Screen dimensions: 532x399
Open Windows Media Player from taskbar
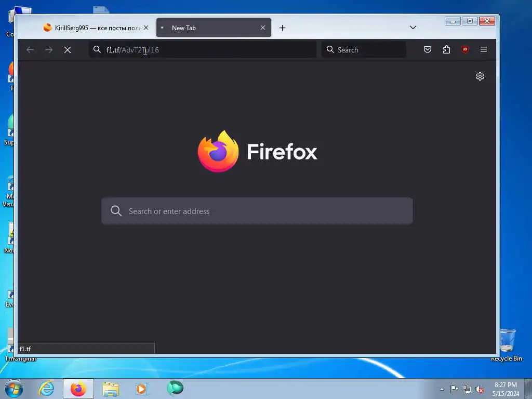pyautogui.click(x=142, y=389)
